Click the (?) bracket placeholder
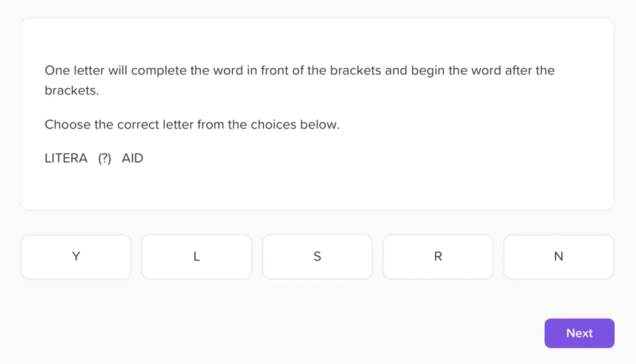This screenshot has width=636, height=364. point(105,158)
